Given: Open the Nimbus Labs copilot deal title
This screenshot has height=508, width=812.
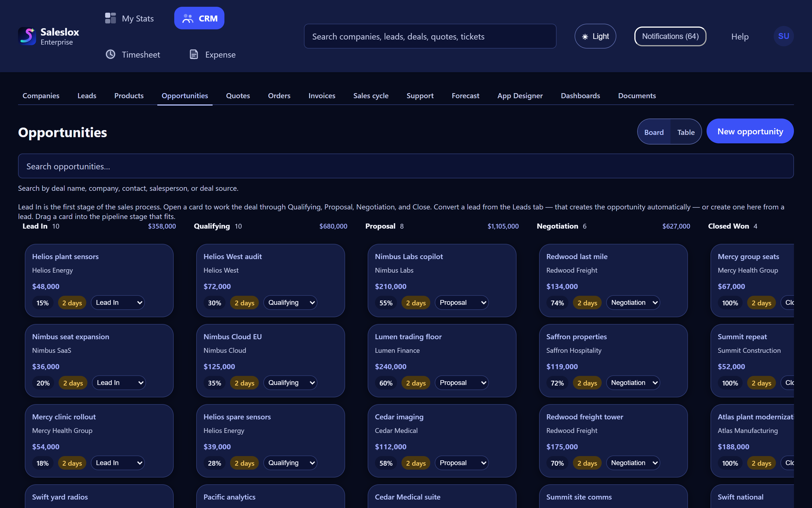Looking at the screenshot, I should coord(409,257).
